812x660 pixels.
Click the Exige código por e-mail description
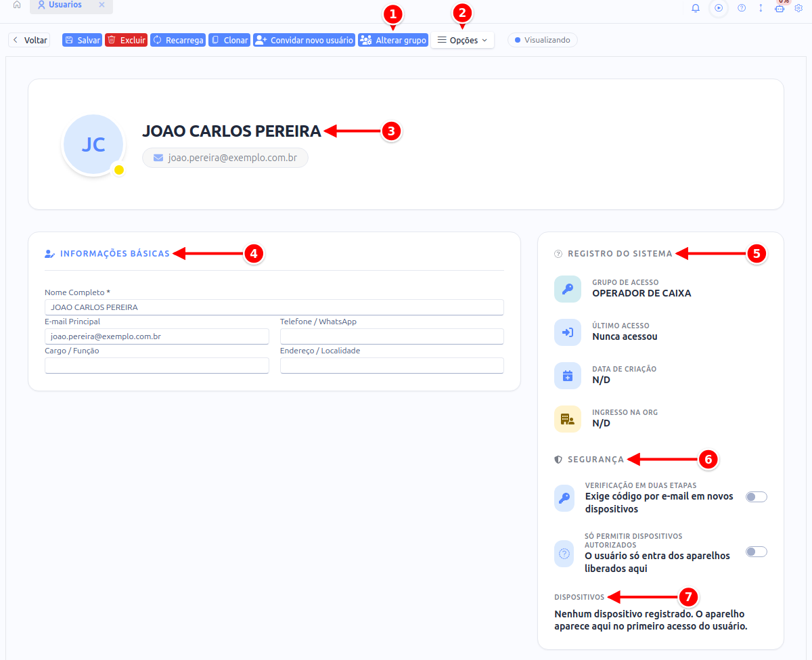659,502
